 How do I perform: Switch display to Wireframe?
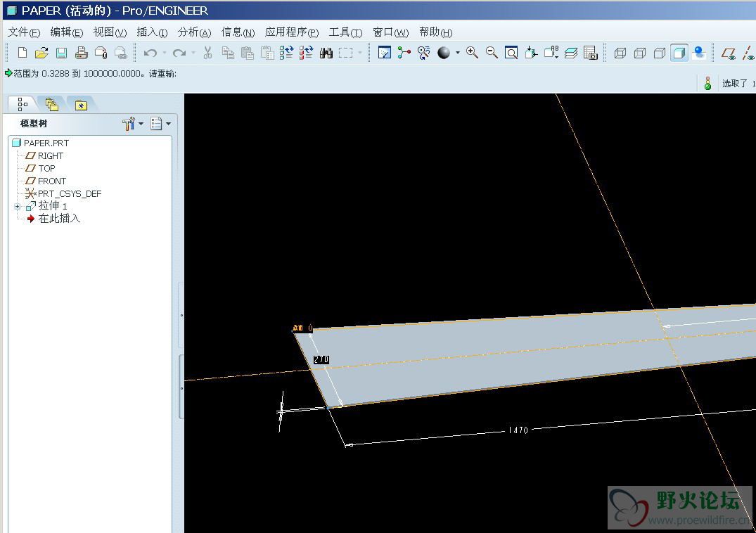point(620,53)
